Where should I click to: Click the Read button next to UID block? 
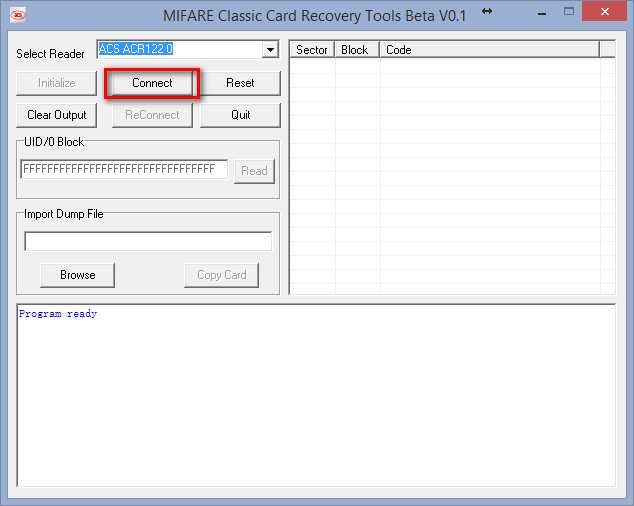coord(254,171)
